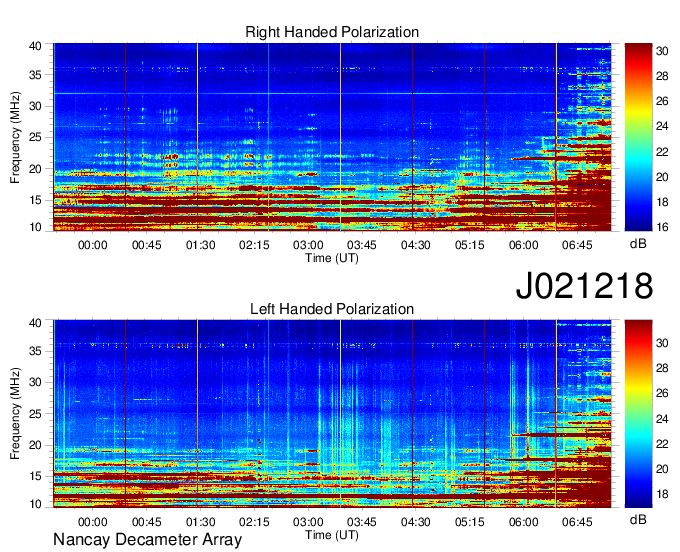
Task: Click the "01:30" time tick of the lower plot
Action: 200,522
